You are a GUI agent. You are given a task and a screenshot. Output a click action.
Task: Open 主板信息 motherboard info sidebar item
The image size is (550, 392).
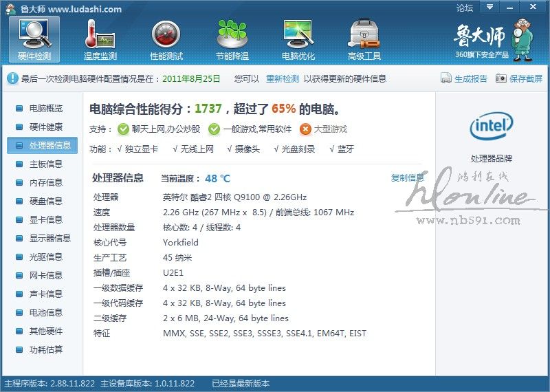point(45,164)
